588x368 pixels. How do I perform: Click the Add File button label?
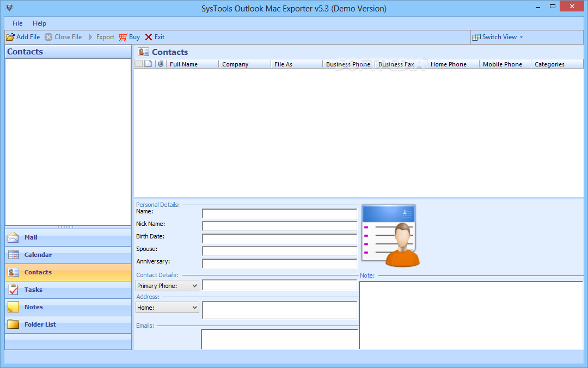pyautogui.click(x=28, y=37)
